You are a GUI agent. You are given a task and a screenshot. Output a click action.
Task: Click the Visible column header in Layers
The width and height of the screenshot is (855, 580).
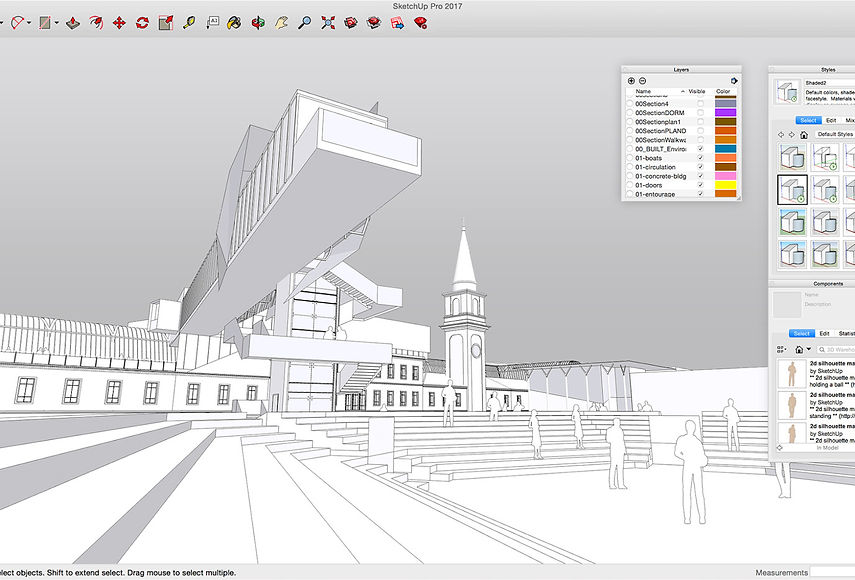[697, 92]
